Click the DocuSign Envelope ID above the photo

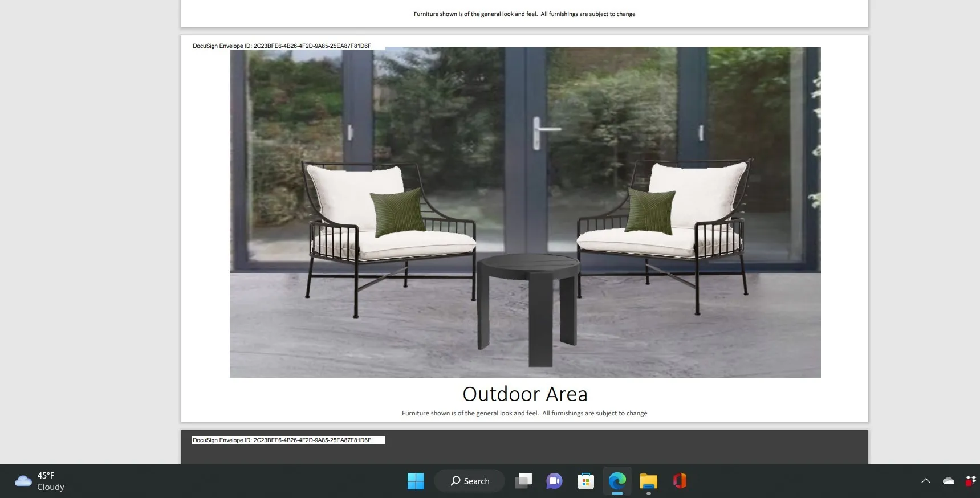282,46
